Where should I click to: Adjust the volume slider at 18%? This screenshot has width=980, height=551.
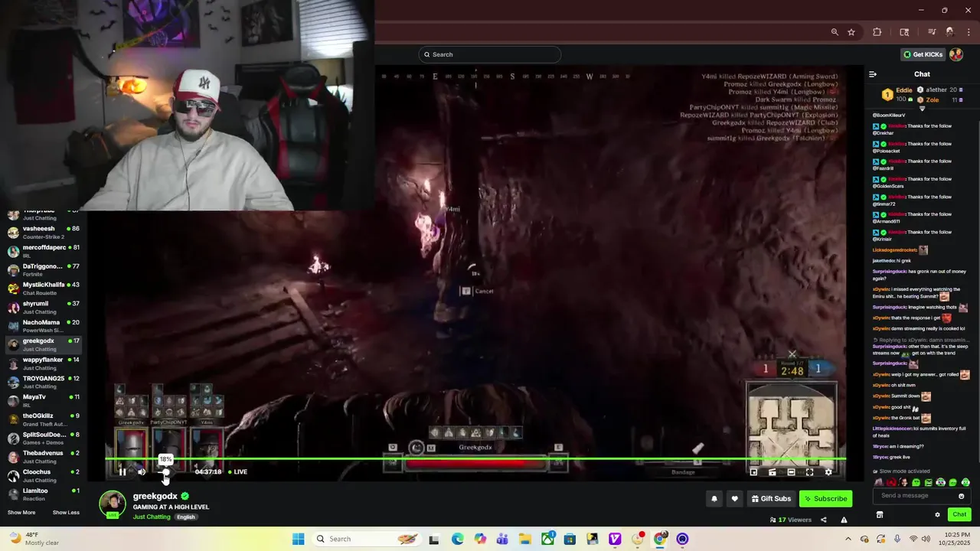tap(165, 472)
